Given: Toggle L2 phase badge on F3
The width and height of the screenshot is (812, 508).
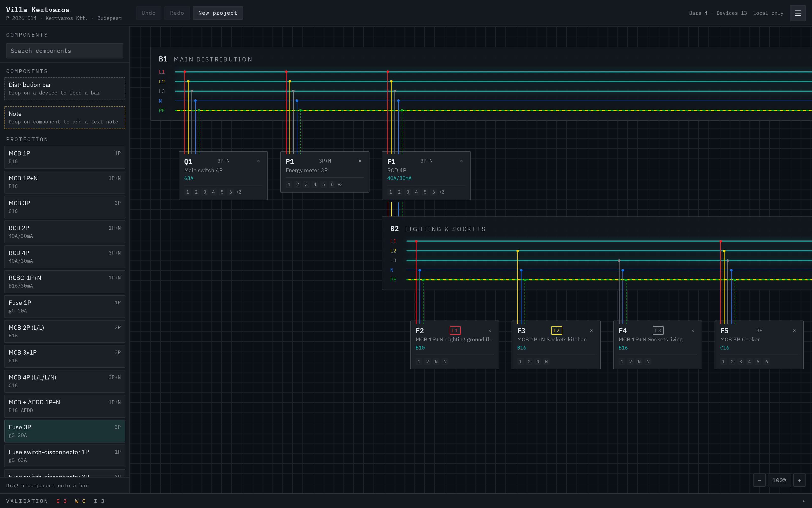Looking at the screenshot, I should pyautogui.click(x=556, y=331).
